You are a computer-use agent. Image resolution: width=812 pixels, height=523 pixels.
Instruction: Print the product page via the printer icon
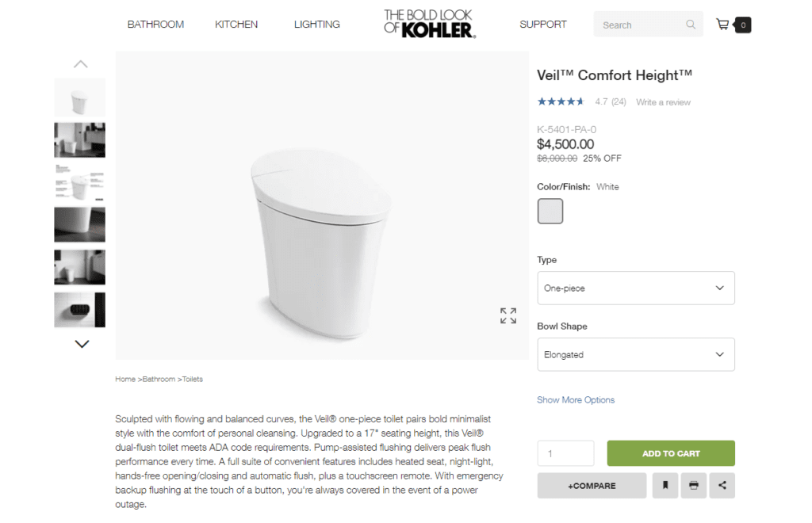coord(693,485)
